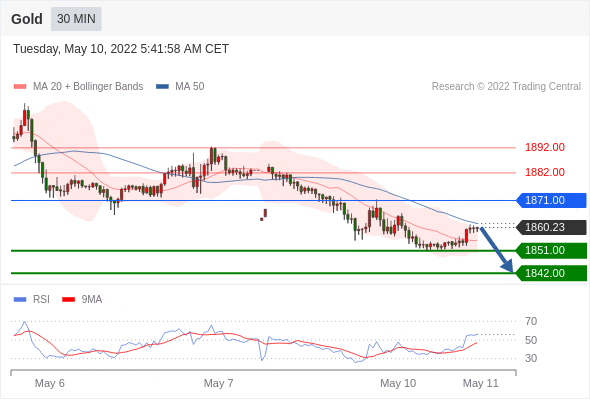
Task: Toggle the 9MA legend entry
Action: [82, 300]
